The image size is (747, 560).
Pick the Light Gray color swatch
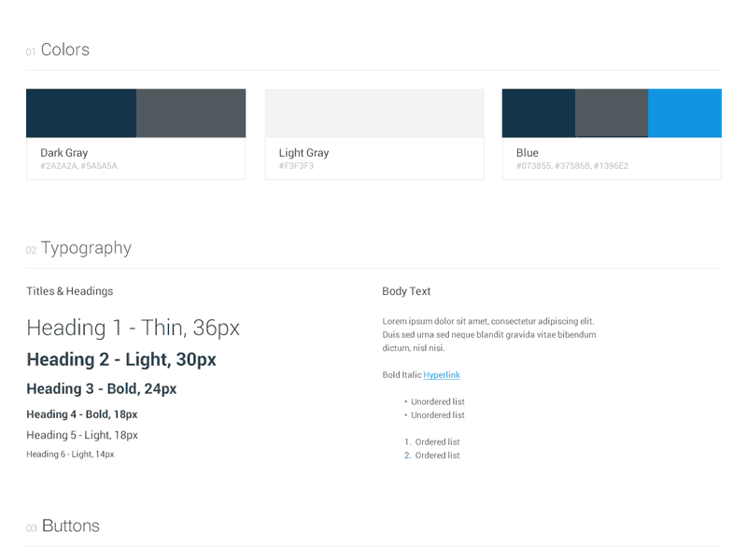pos(374,113)
